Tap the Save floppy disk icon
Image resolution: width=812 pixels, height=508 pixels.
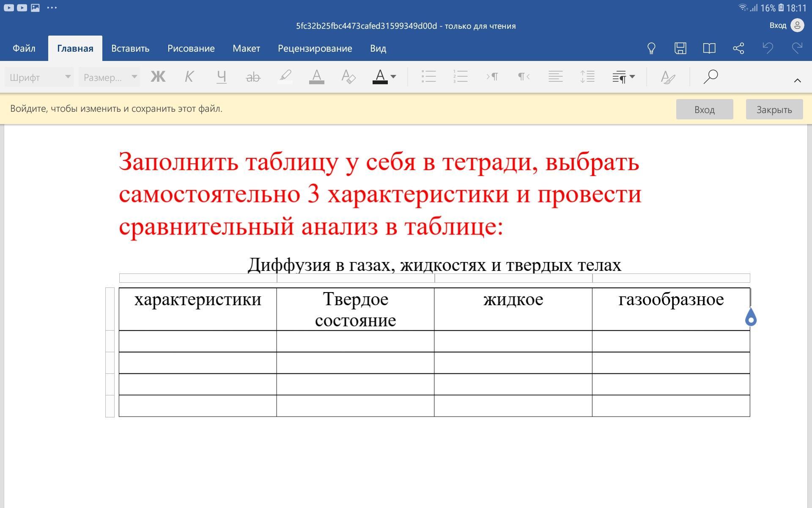tap(680, 48)
